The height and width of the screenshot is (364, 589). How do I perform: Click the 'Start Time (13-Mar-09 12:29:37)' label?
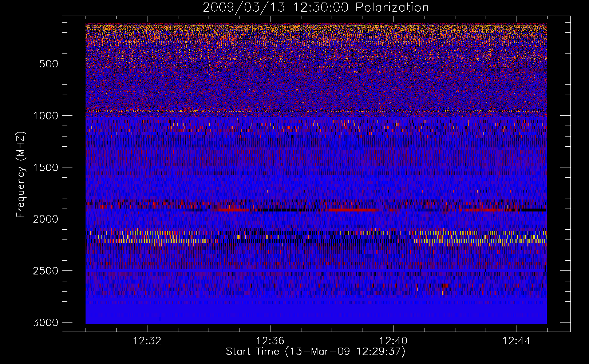pyautogui.click(x=316, y=352)
